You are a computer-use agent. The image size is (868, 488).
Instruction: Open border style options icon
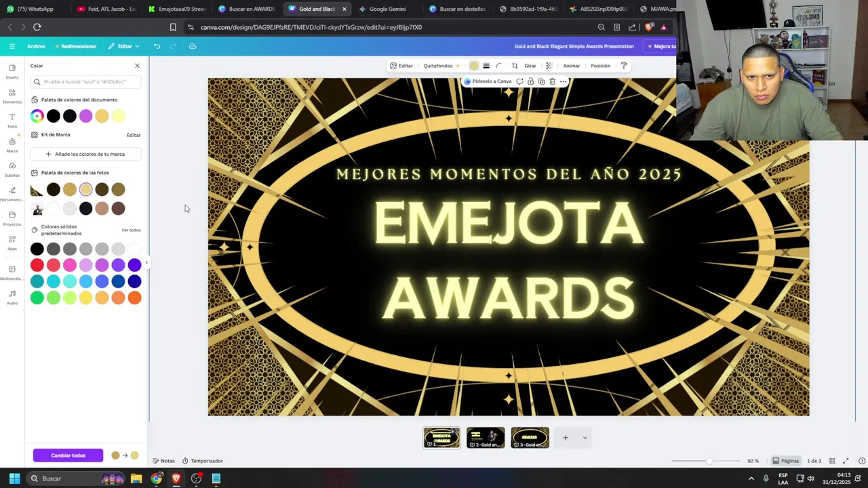click(x=486, y=66)
